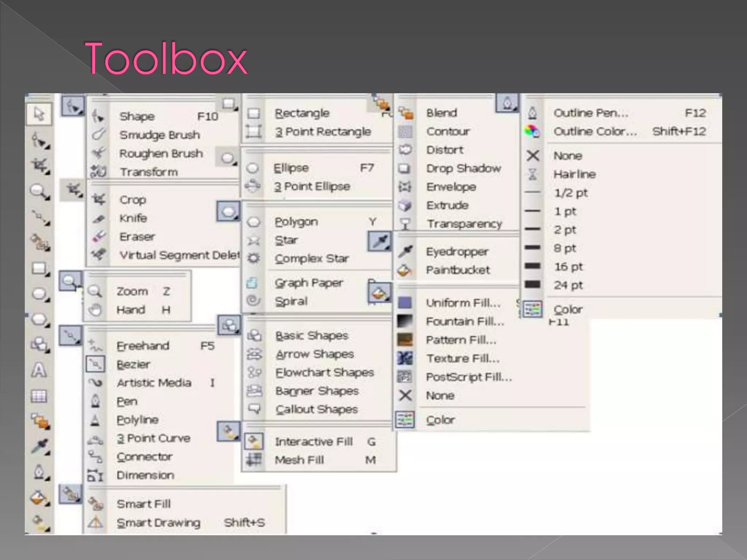
Task: Click the Drop Shadow icon
Action: coord(405,168)
